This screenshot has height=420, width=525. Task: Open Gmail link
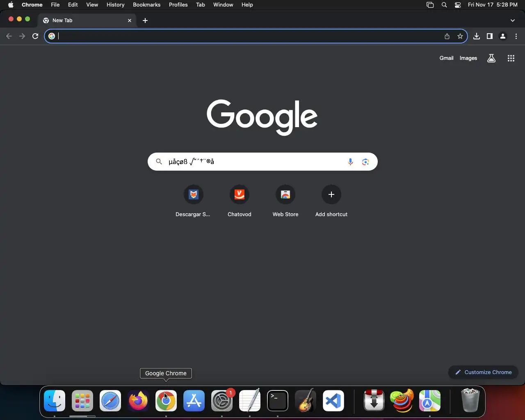click(446, 58)
